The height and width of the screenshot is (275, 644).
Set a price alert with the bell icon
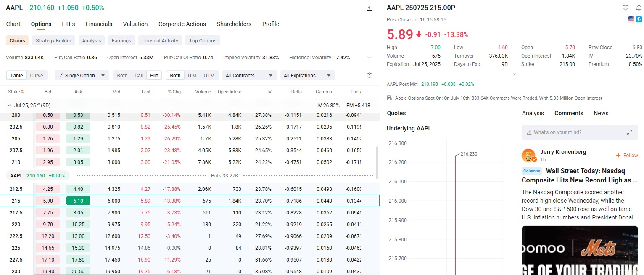coord(639,8)
